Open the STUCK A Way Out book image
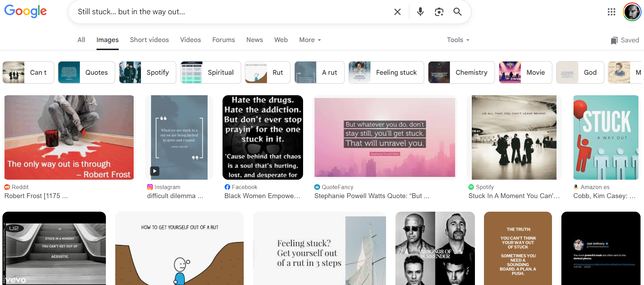This screenshot has height=285, width=644. pos(605,137)
